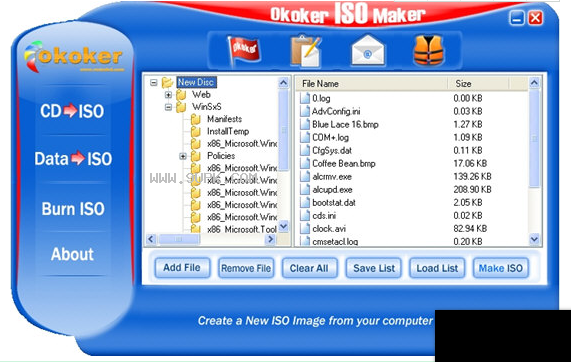Screen dimensions: 571x362
Task: Click the 17.06 KB size value
Action: click(x=470, y=164)
